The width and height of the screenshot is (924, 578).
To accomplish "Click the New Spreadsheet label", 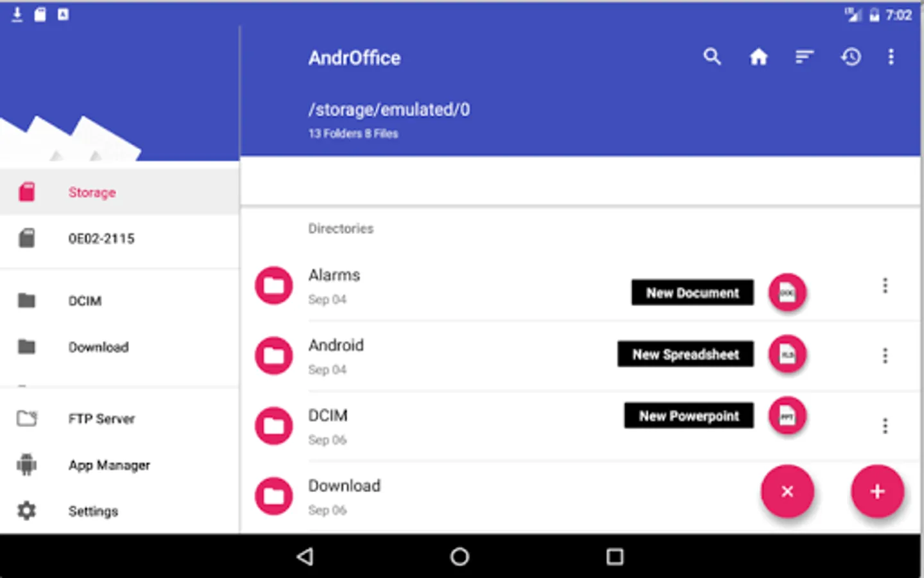I will click(685, 354).
